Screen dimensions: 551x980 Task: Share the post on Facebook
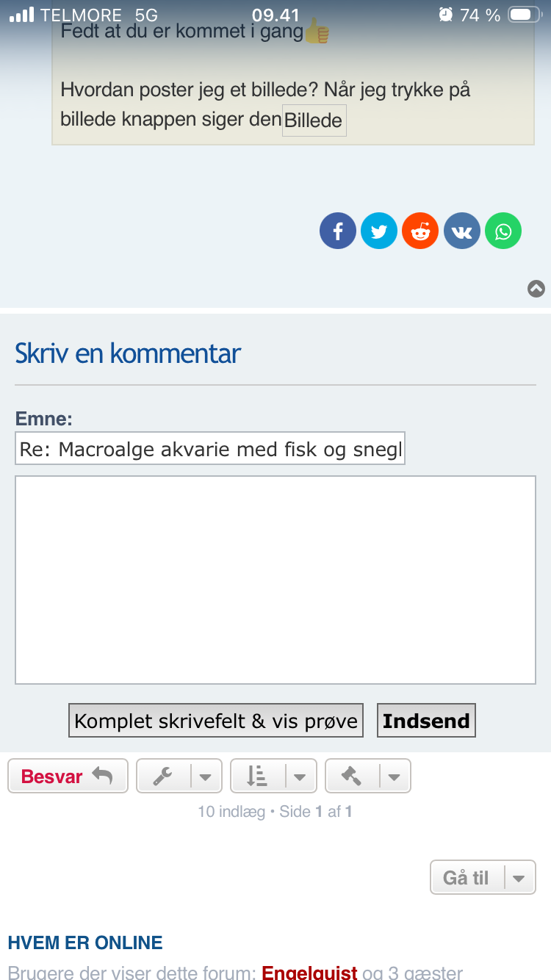tap(338, 231)
